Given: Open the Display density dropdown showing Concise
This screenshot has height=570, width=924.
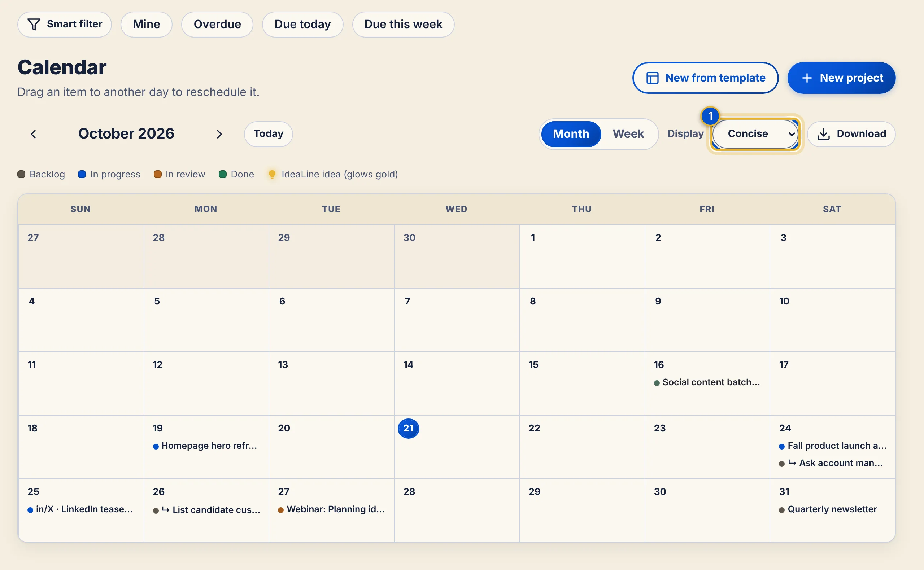Looking at the screenshot, I should [x=755, y=134].
